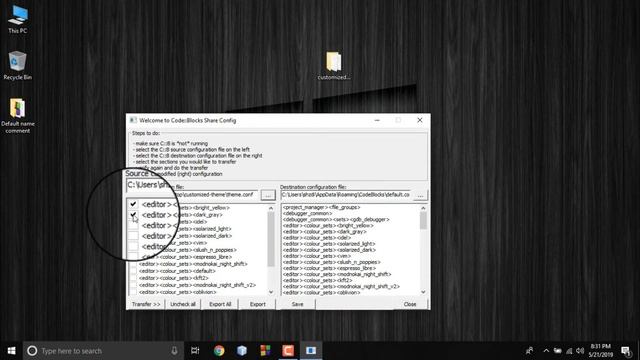This screenshot has width=640, height=360.
Task: Select <solarized_dark> in the destination list
Action: point(329,250)
